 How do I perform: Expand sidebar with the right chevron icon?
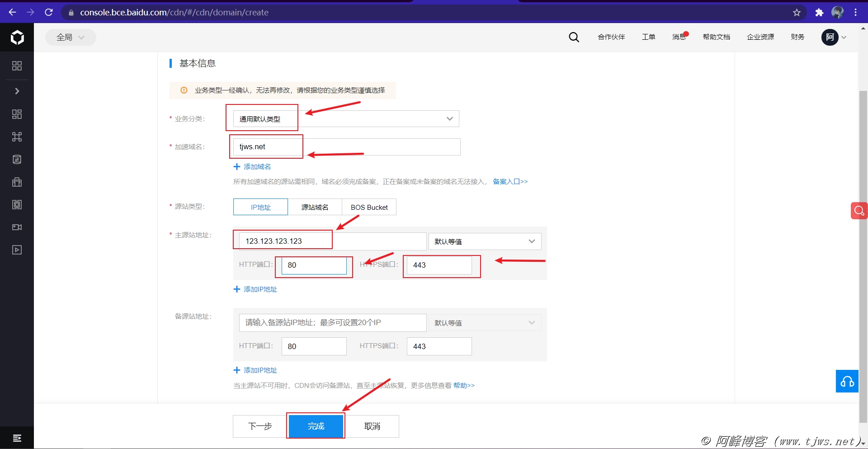(17, 91)
